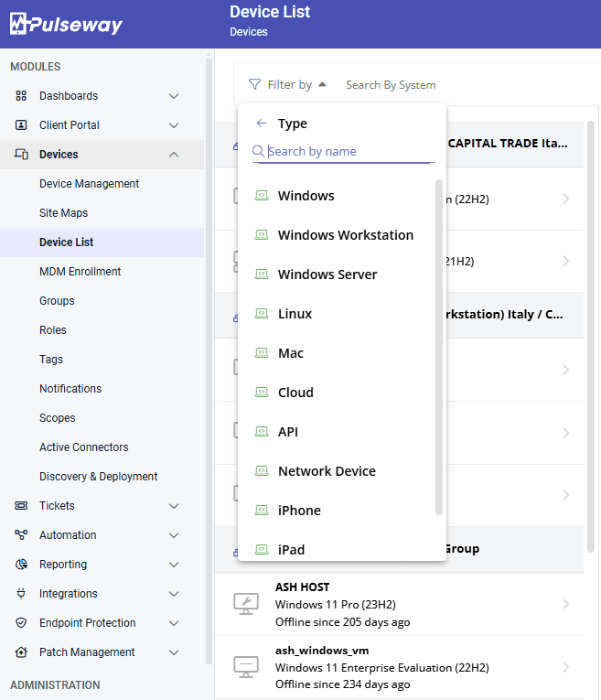Open ash_windows_vm device details arrow
Image resolution: width=601 pixels, height=700 pixels.
(565, 667)
